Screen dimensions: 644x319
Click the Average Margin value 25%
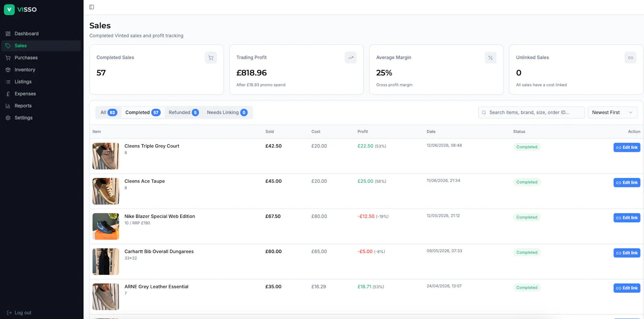pyautogui.click(x=384, y=73)
